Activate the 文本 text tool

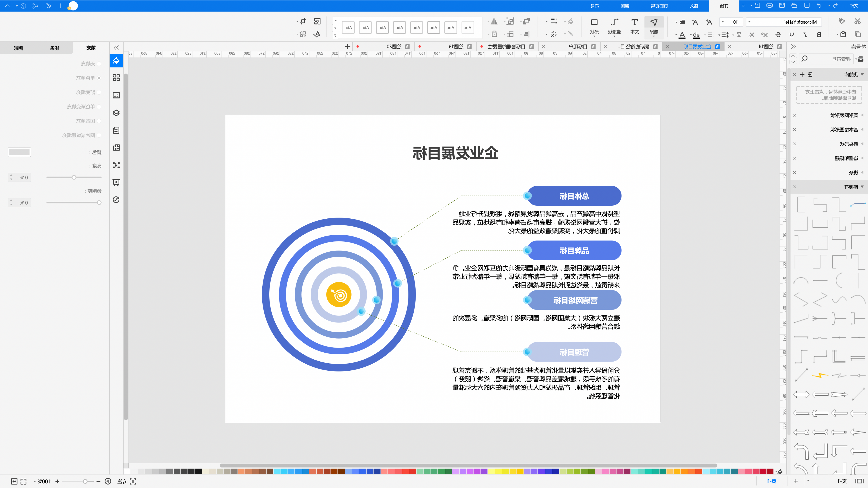tap(635, 26)
